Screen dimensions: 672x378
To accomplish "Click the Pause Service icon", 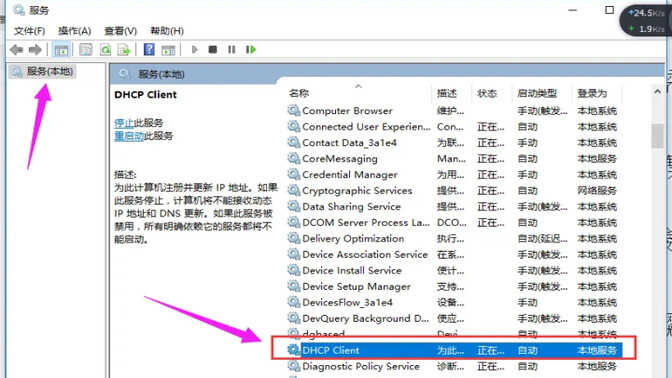I will coord(231,50).
